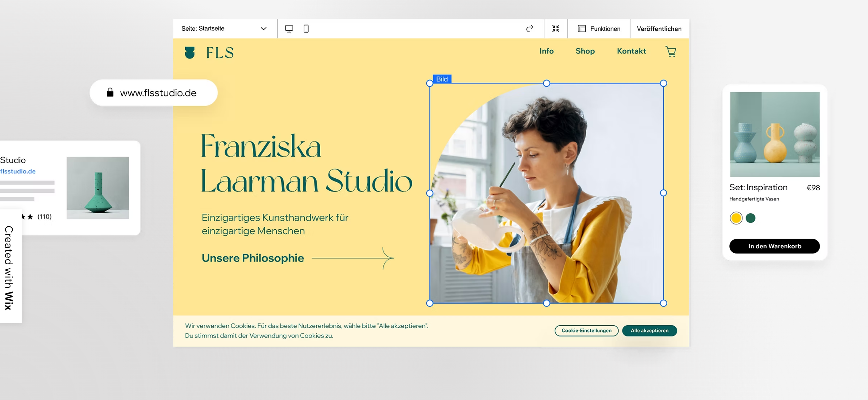Click the lock icon in URL pill
868x400 pixels.
(110, 92)
